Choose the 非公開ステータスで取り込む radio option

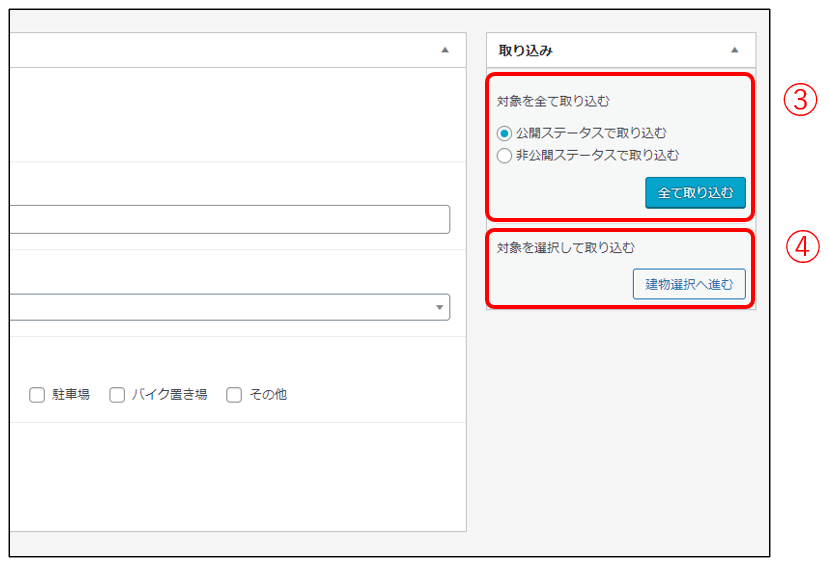[x=504, y=156]
